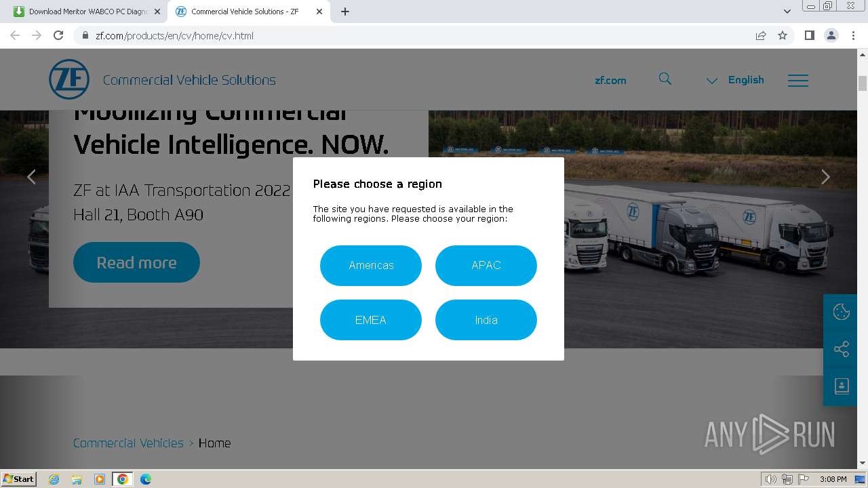868x488 pixels.
Task: Close the Download Meritor WABCO tab
Action: (157, 12)
